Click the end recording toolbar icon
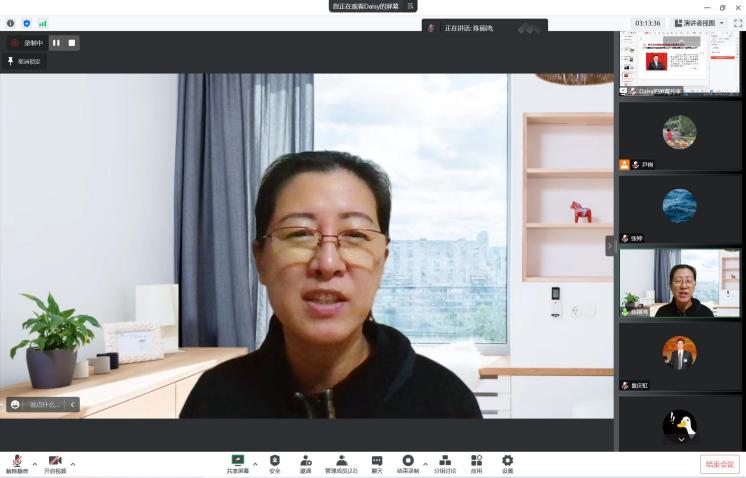 (408, 464)
